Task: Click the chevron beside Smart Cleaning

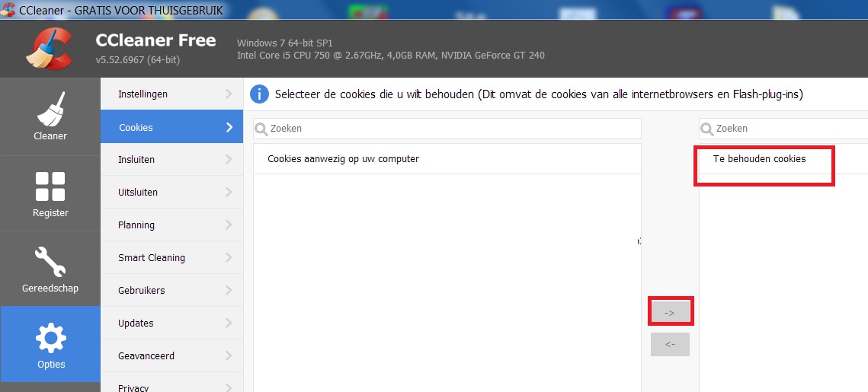Action: pyautogui.click(x=229, y=257)
